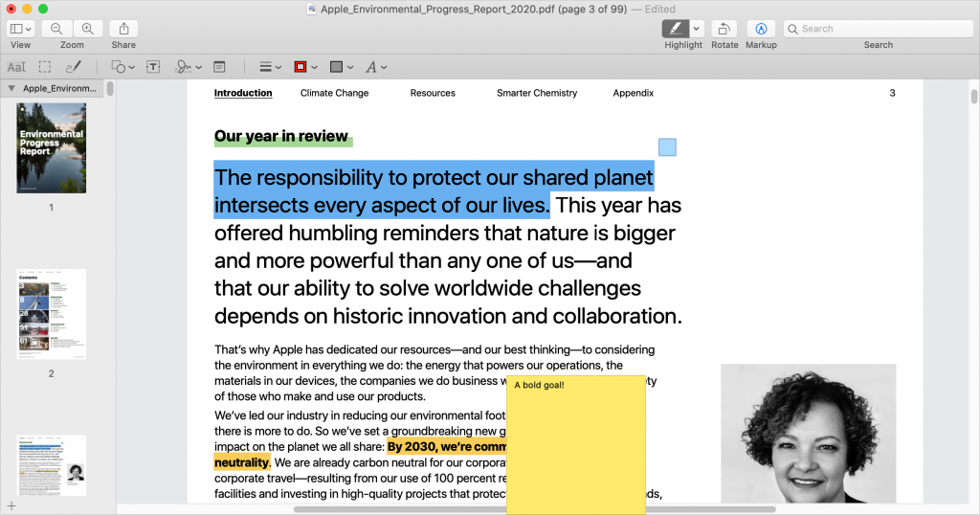
Task: Select the Text Selection tool
Action: (16, 67)
